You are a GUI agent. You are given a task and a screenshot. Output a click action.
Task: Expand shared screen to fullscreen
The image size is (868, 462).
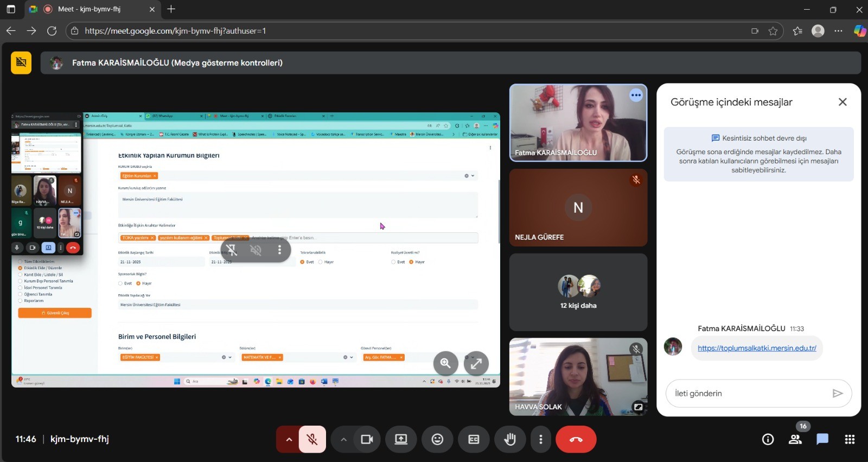(x=476, y=363)
